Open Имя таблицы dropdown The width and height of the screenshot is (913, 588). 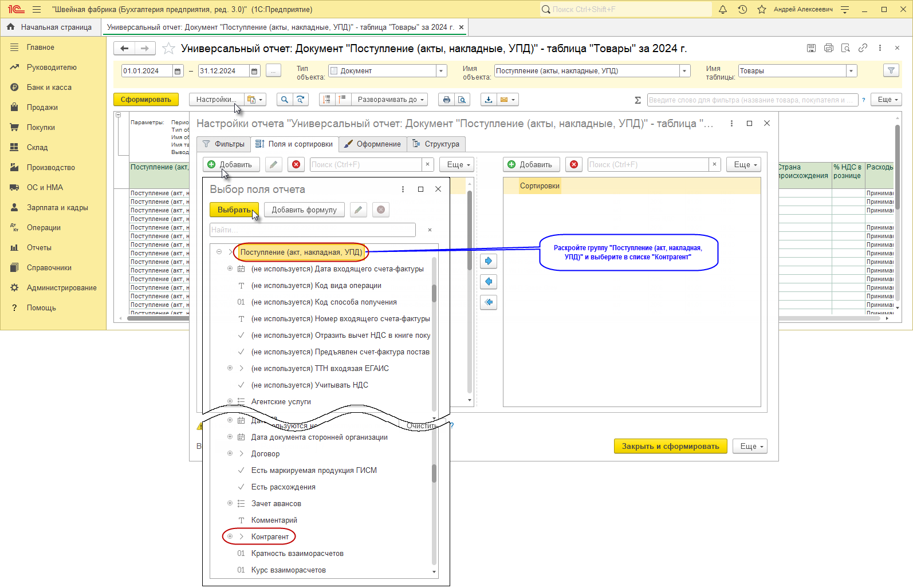pyautogui.click(x=852, y=71)
